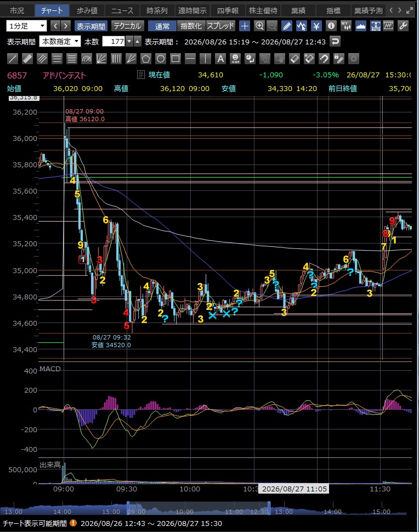Click the 表示期間 button
This screenshot has height=532, width=419.
90,26
